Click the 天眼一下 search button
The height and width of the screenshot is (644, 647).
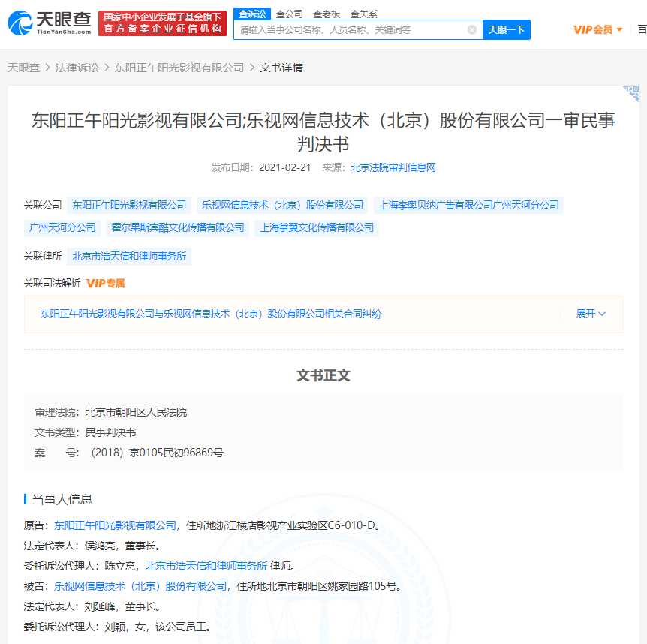point(507,30)
